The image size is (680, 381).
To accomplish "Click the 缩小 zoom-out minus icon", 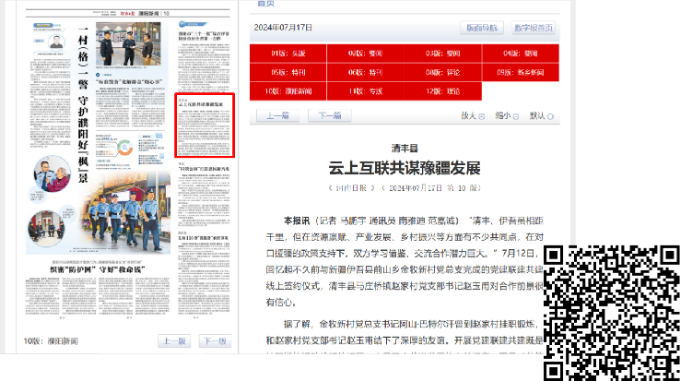I will click(516, 117).
